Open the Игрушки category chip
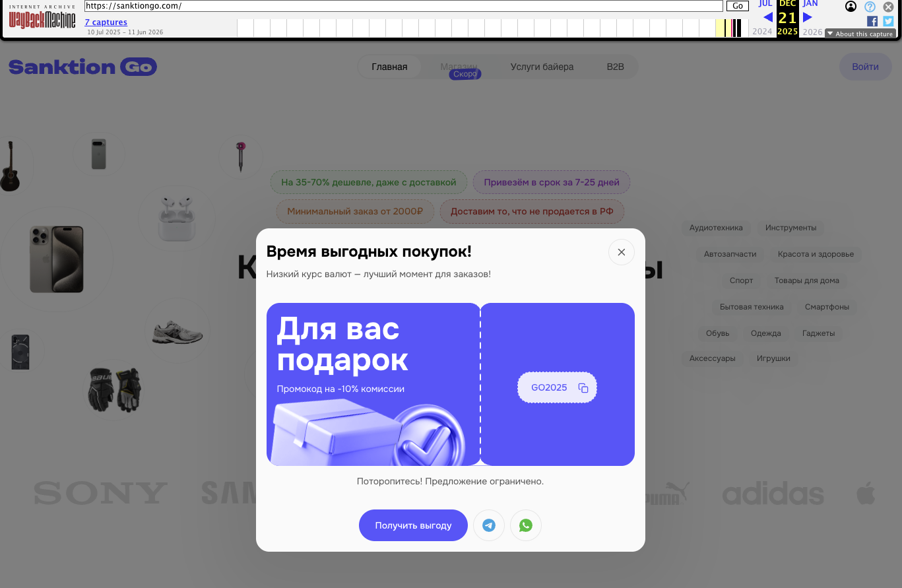 click(773, 358)
